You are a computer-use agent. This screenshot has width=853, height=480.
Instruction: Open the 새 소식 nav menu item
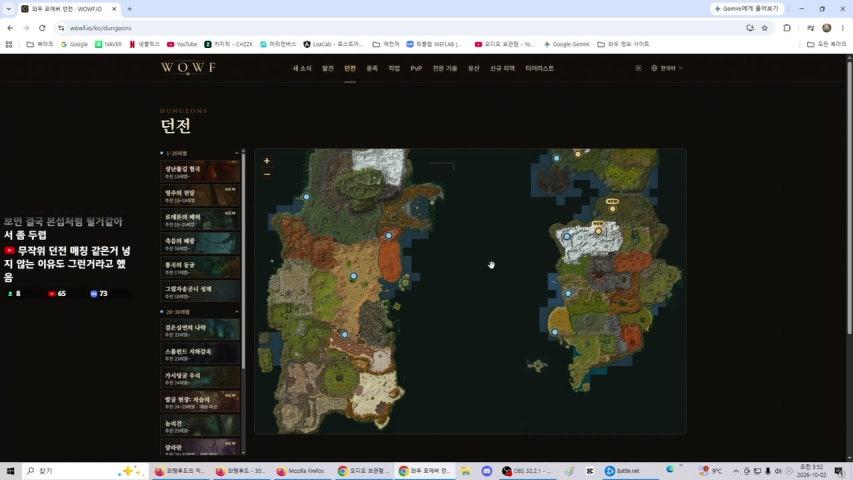302,68
